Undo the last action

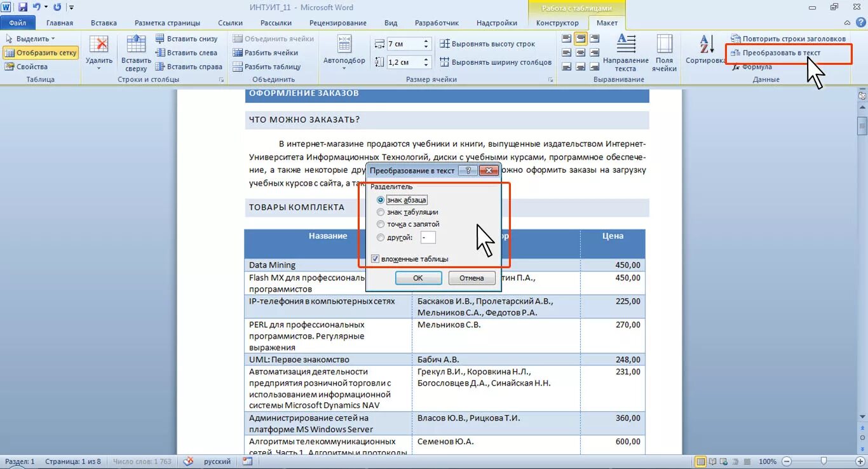coord(36,8)
